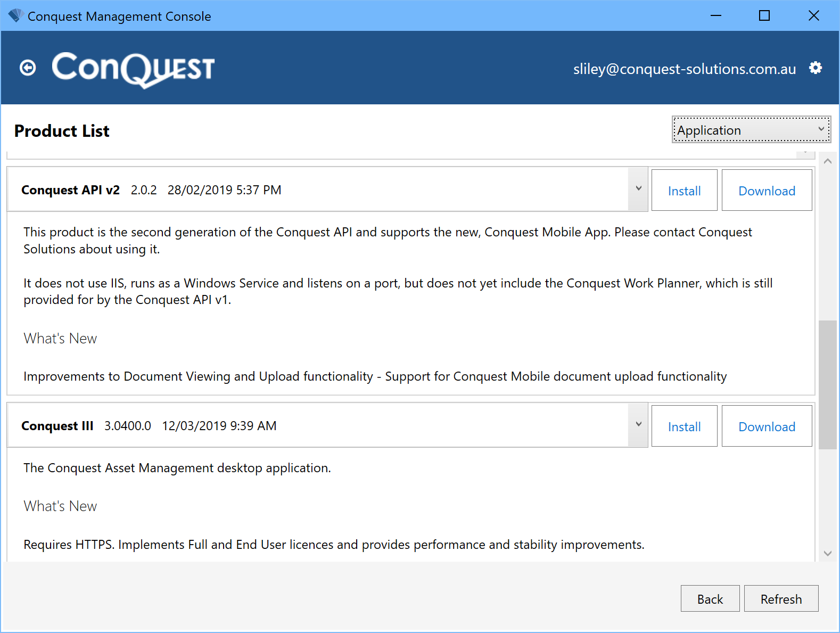Click version 2.0.2 text
This screenshot has height=633, width=840.
coord(144,190)
